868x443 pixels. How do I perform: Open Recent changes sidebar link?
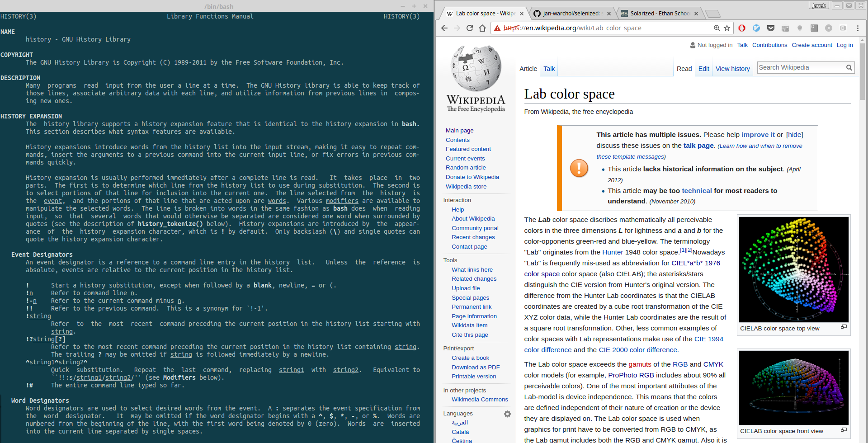point(473,237)
